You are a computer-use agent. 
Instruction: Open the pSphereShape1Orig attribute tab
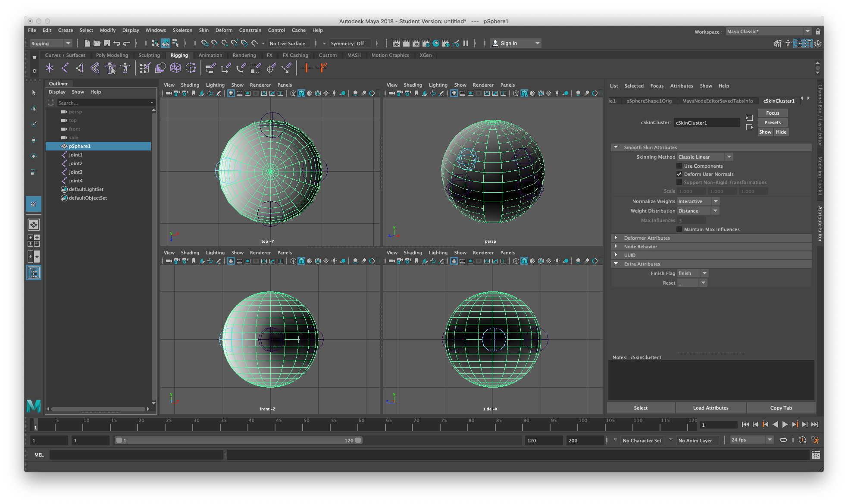coord(648,101)
